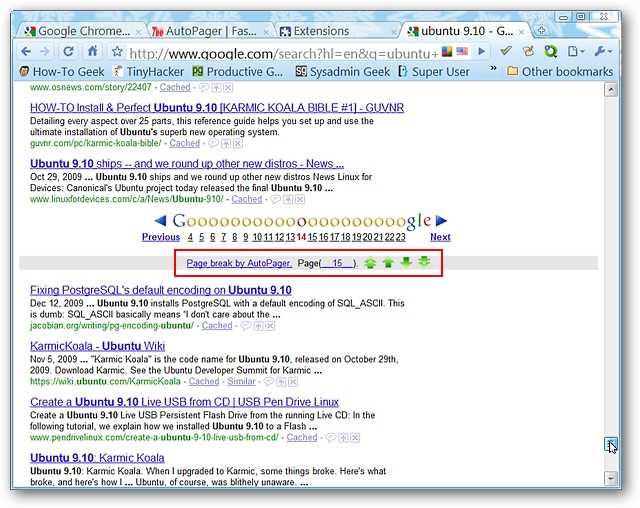Reload the current page

coord(68,51)
